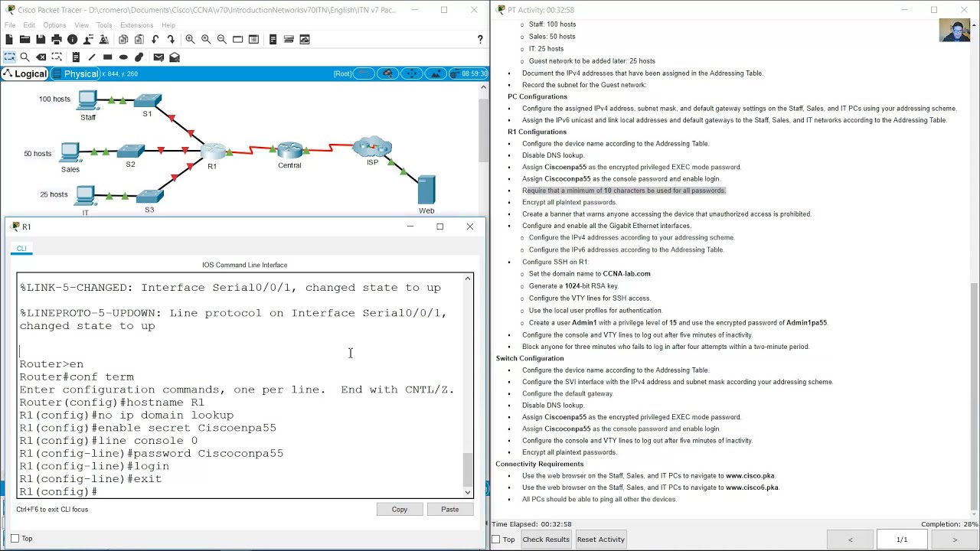
Task: Choose the Place Note tool
Action: click(x=76, y=57)
